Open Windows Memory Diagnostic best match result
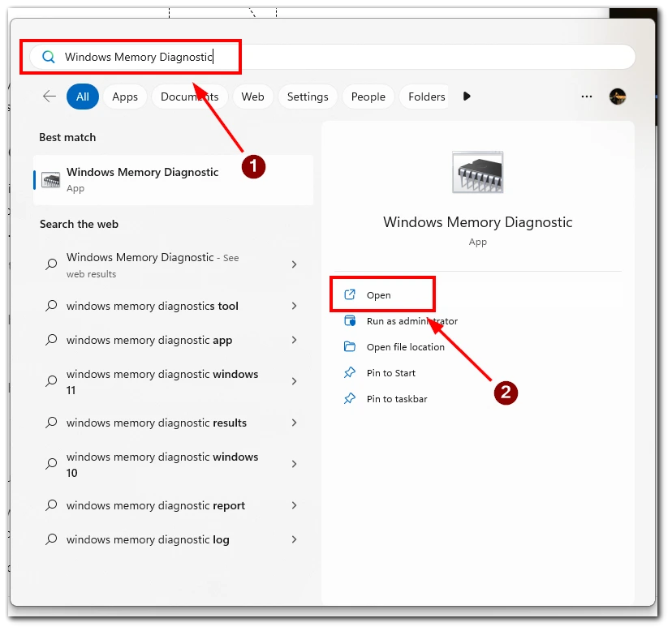This screenshot has height=631, width=672. click(x=173, y=180)
